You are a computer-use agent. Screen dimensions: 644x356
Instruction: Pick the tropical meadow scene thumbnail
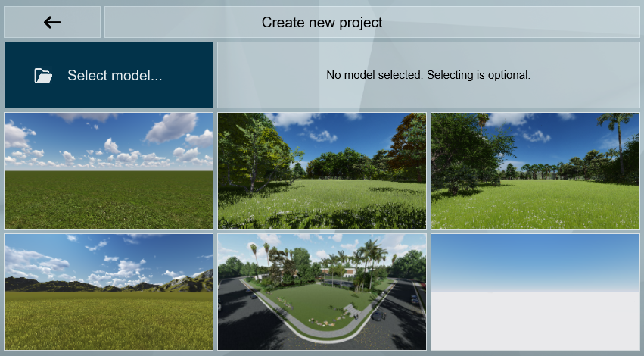point(535,170)
